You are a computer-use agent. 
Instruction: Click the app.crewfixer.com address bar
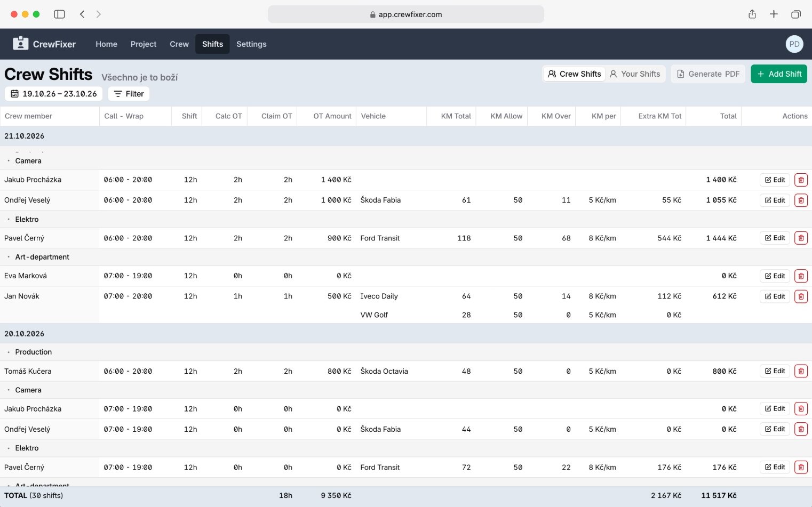click(405, 14)
